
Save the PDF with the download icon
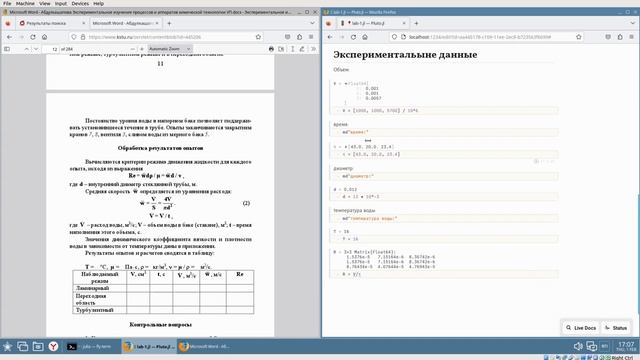pos(281,49)
